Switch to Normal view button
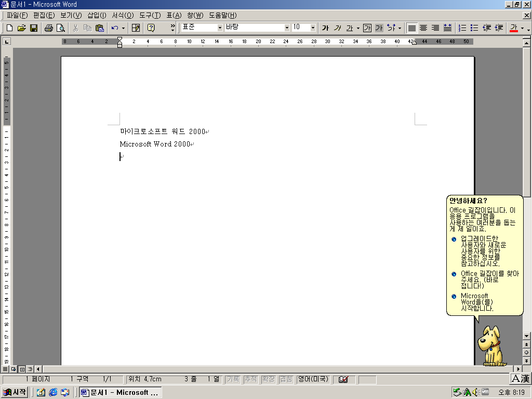This screenshot has height=399, width=532. (5, 369)
